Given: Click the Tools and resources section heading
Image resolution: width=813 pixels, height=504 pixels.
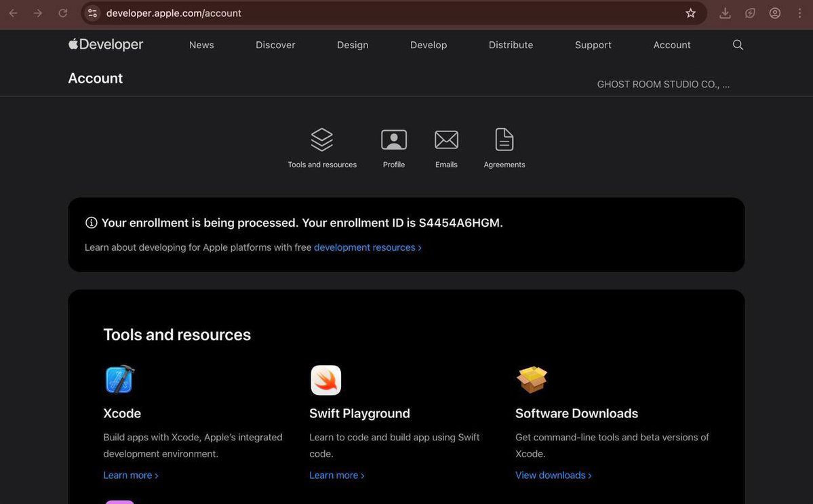Looking at the screenshot, I should (177, 335).
